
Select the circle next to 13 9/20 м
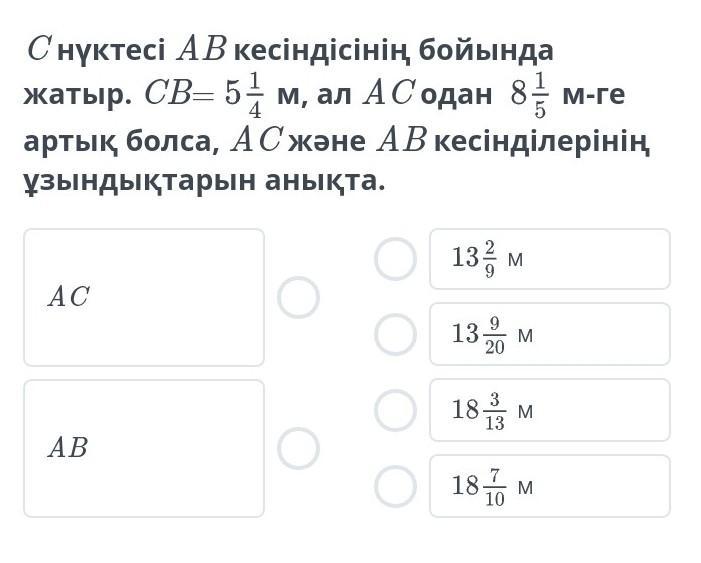(x=395, y=334)
